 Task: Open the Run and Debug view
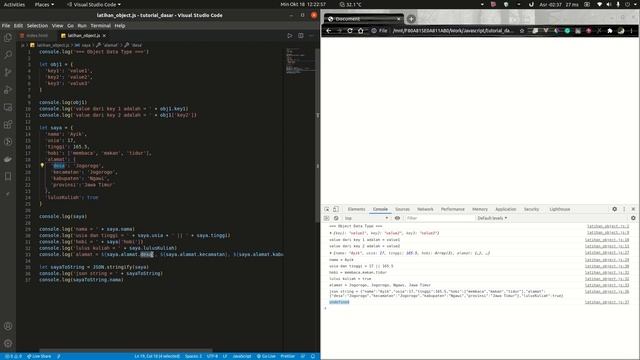(8, 90)
